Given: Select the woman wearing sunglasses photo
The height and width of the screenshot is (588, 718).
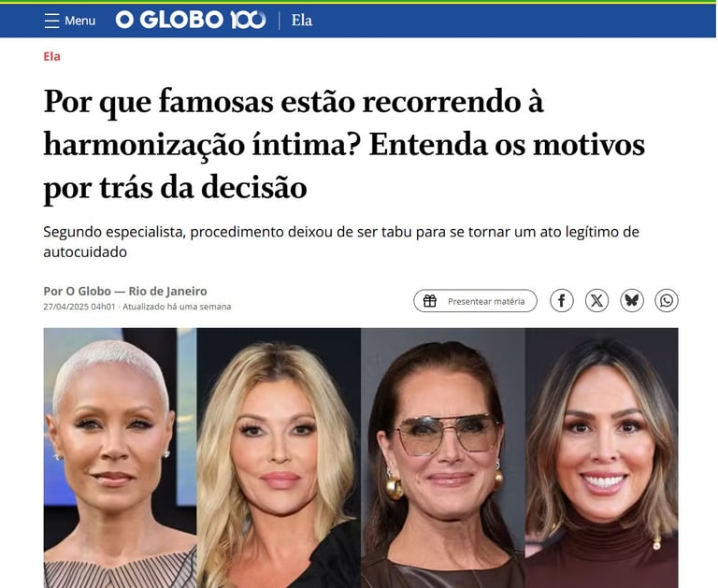Looking at the screenshot, I should point(443,458).
